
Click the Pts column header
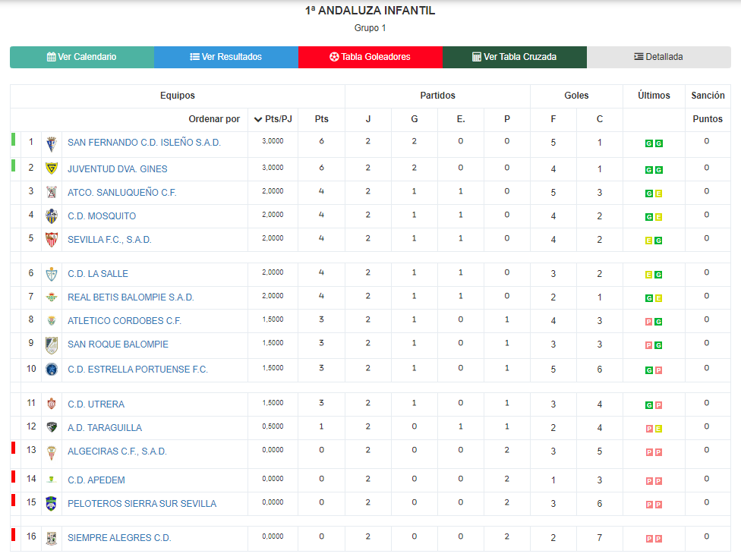point(321,119)
